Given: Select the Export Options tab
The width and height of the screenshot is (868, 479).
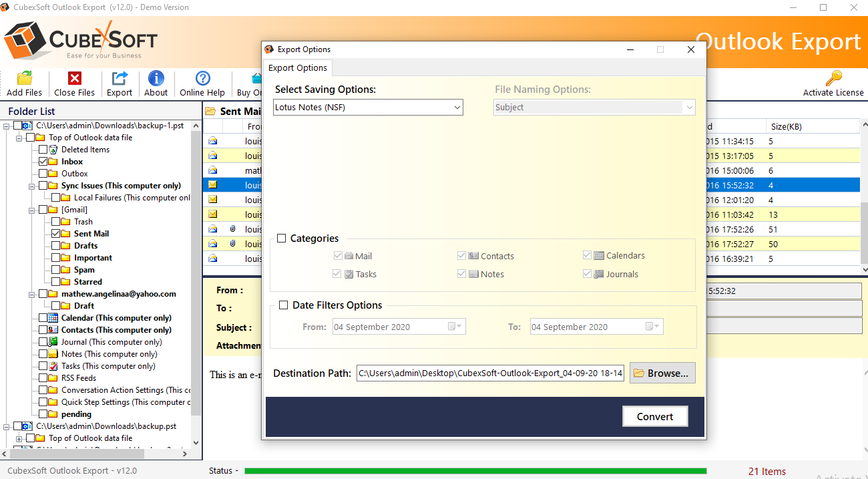Looking at the screenshot, I should coord(298,68).
